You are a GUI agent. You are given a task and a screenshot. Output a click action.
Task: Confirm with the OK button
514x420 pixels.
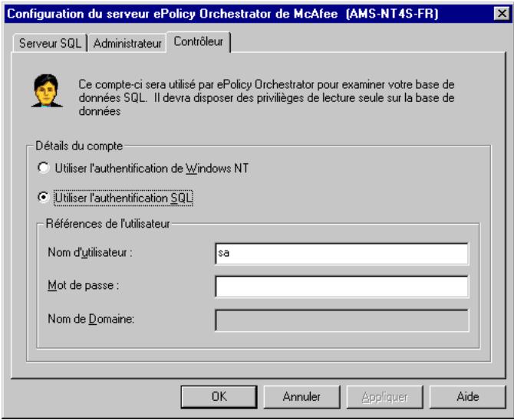219,397
